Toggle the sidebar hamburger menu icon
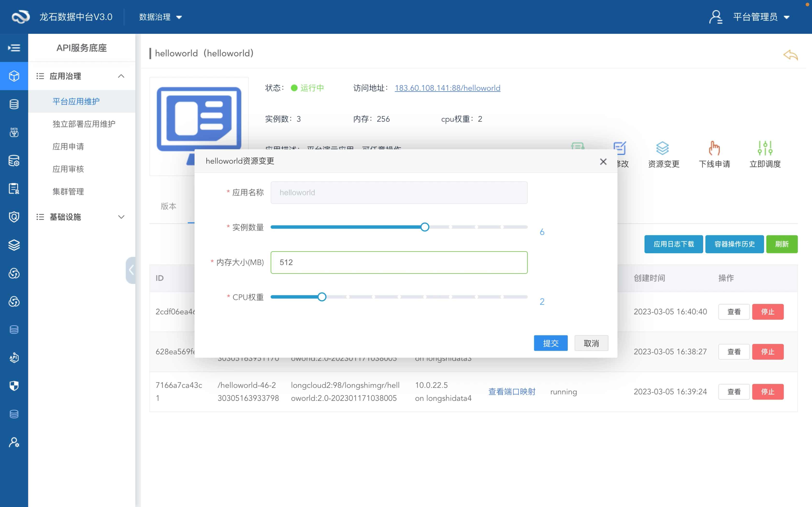The height and width of the screenshot is (507, 812). click(x=14, y=48)
